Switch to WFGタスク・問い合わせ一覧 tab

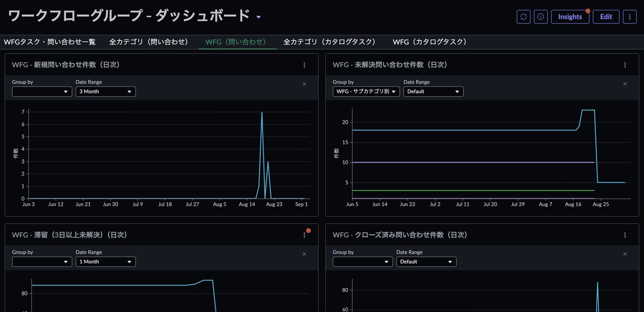50,42
